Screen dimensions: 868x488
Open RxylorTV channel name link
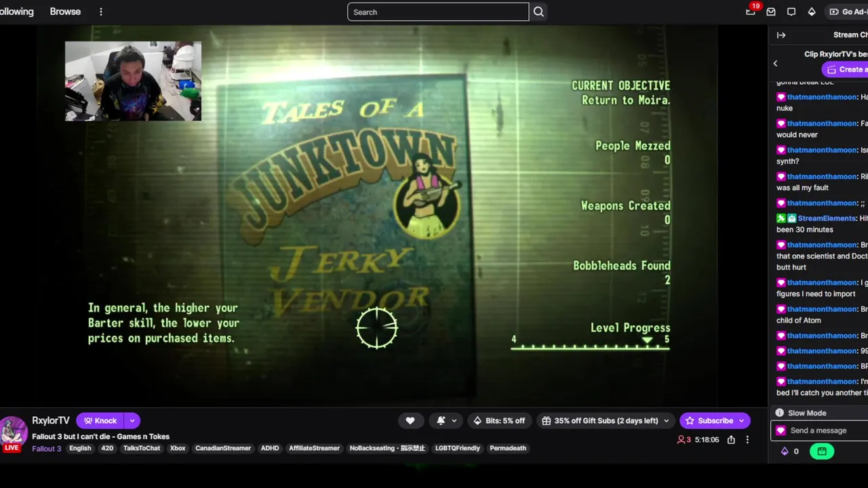[51, 420]
